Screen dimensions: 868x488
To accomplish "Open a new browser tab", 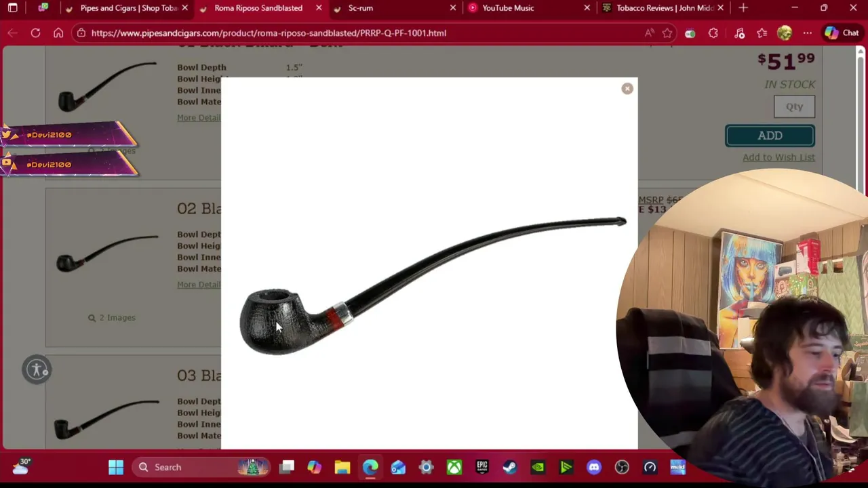I will [x=743, y=8].
